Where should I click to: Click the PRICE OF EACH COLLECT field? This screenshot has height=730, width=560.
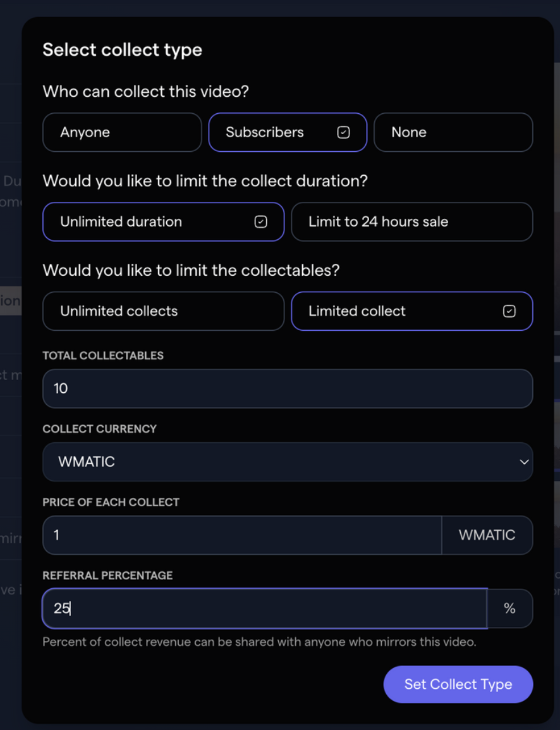[x=241, y=535]
